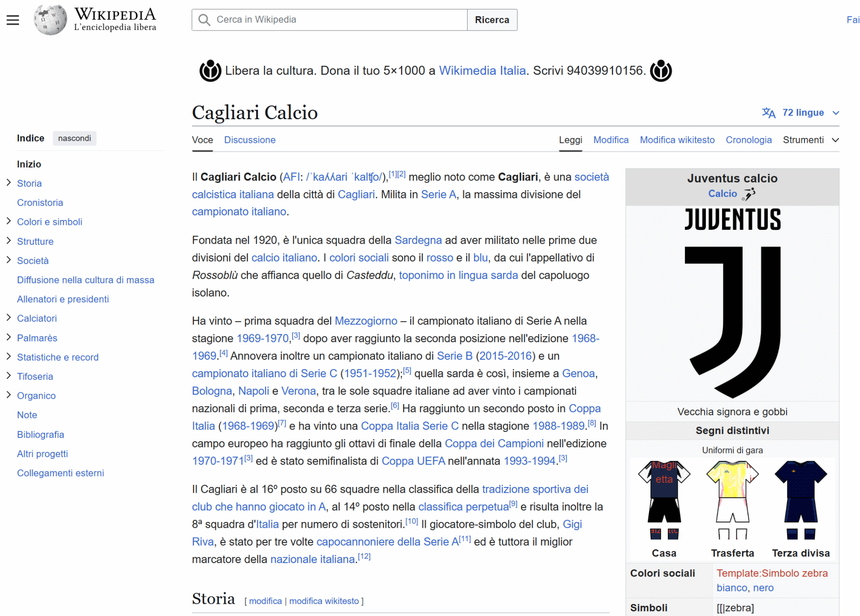Expand the Palmarès index section

pos(9,337)
